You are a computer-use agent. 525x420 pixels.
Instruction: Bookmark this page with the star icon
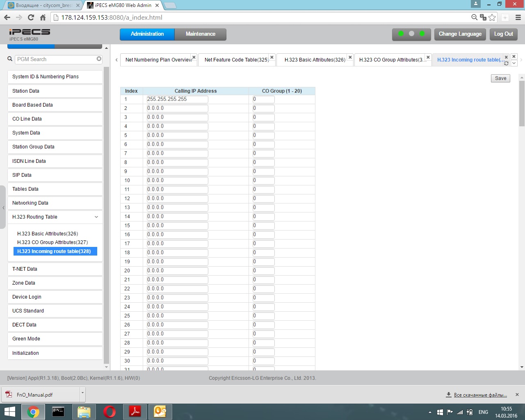point(492,17)
